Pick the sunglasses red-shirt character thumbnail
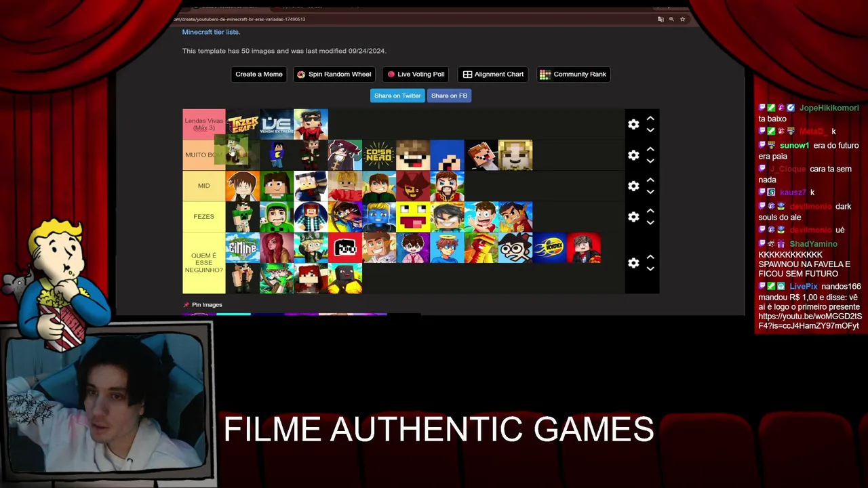868x488 pixels. pos(311,125)
